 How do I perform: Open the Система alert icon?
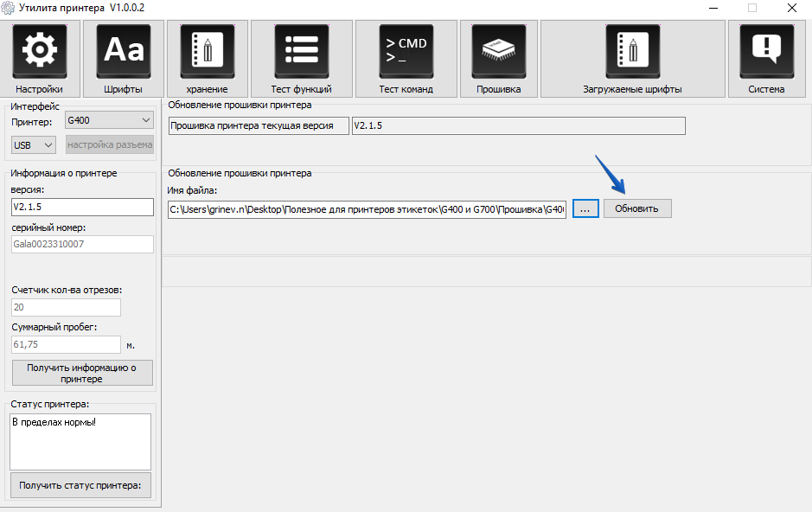click(x=767, y=52)
